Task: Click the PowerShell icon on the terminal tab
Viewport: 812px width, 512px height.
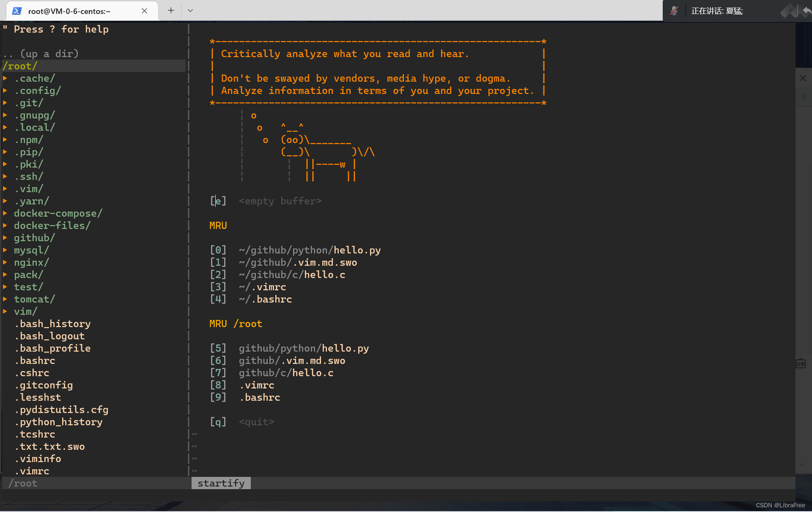Action: coord(17,11)
